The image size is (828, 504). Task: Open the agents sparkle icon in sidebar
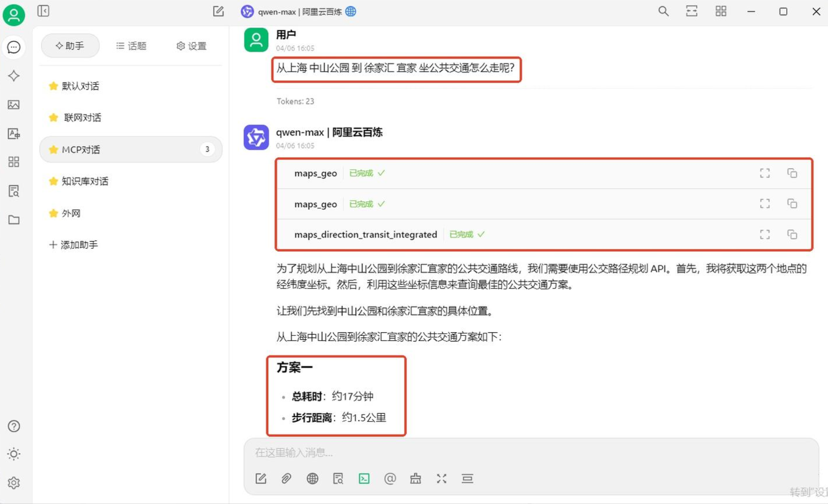[x=14, y=76]
